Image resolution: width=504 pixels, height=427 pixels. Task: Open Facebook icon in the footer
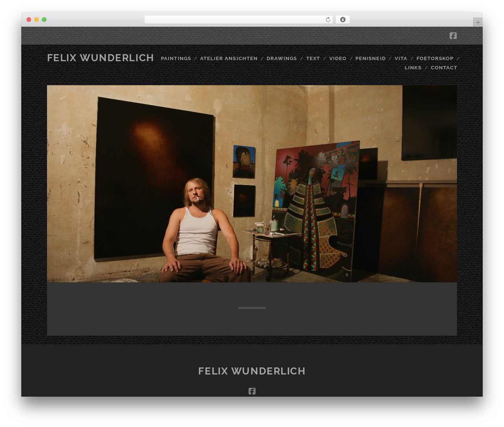click(252, 391)
